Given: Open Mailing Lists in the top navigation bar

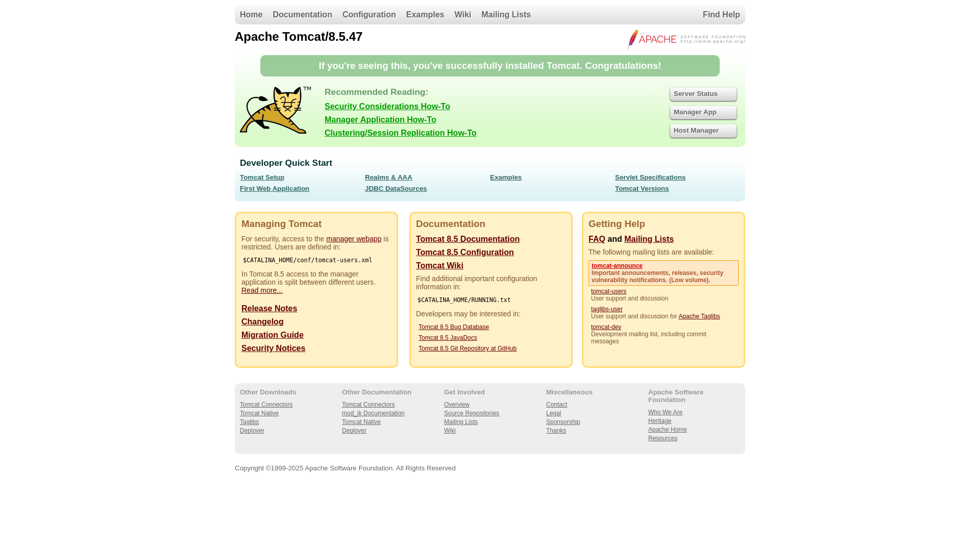Looking at the screenshot, I should [x=506, y=15].
